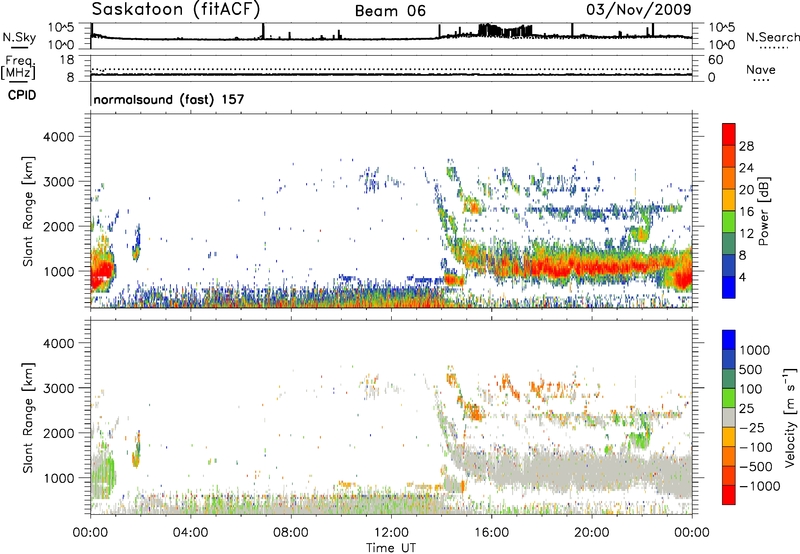800x554 pixels.
Task: Click the date '03/Nov/2009'
Action: point(639,9)
